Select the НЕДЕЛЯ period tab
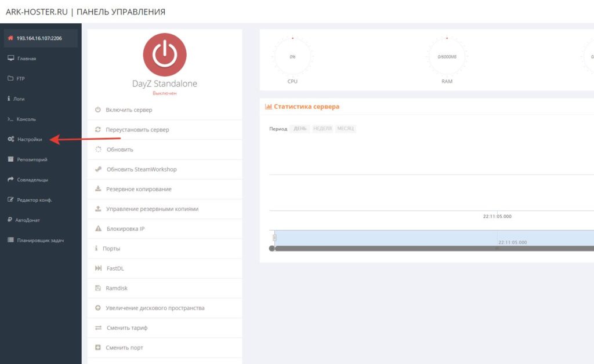Image resolution: width=594 pixels, height=364 pixels. coord(323,129)
